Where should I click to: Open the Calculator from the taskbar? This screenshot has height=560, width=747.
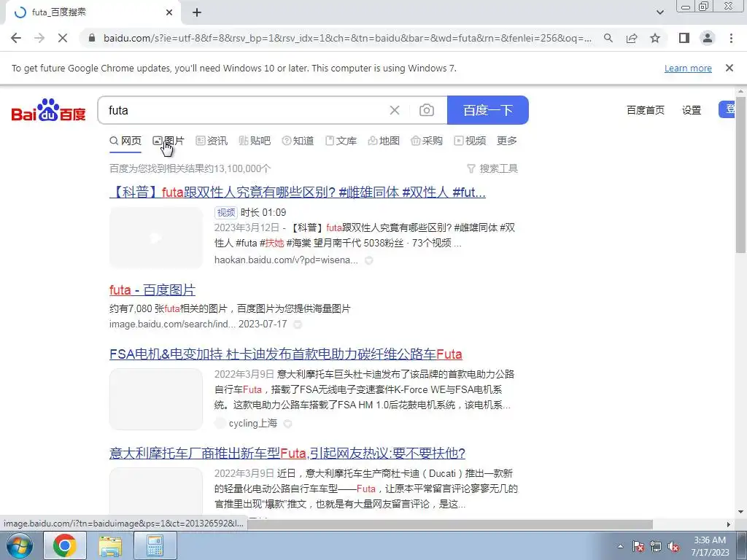pyautogui.click(x=155, y=545)
